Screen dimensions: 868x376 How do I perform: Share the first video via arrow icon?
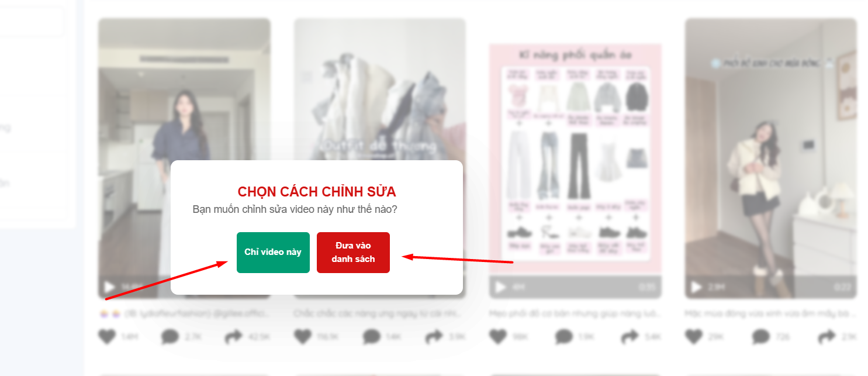click(x=234, y=337)
